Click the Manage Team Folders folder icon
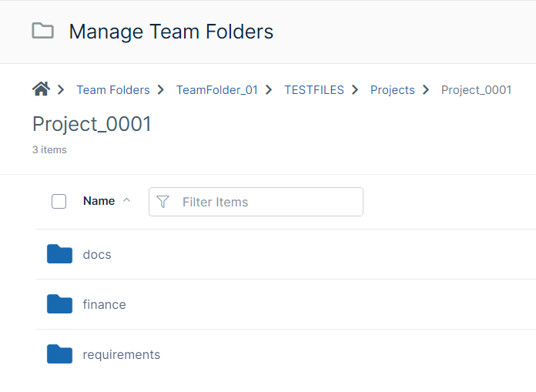Image resolution: width=536 pixels, height=392 pixels. [x=42, y=31]
